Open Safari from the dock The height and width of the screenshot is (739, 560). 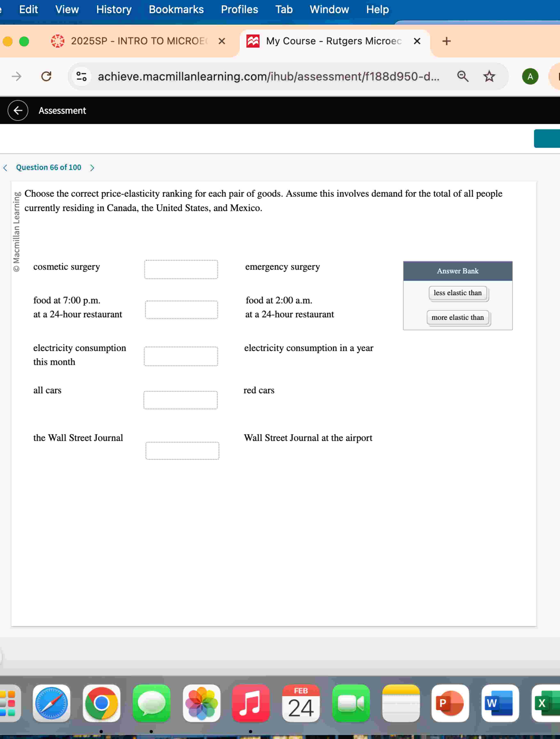point(51,703)
